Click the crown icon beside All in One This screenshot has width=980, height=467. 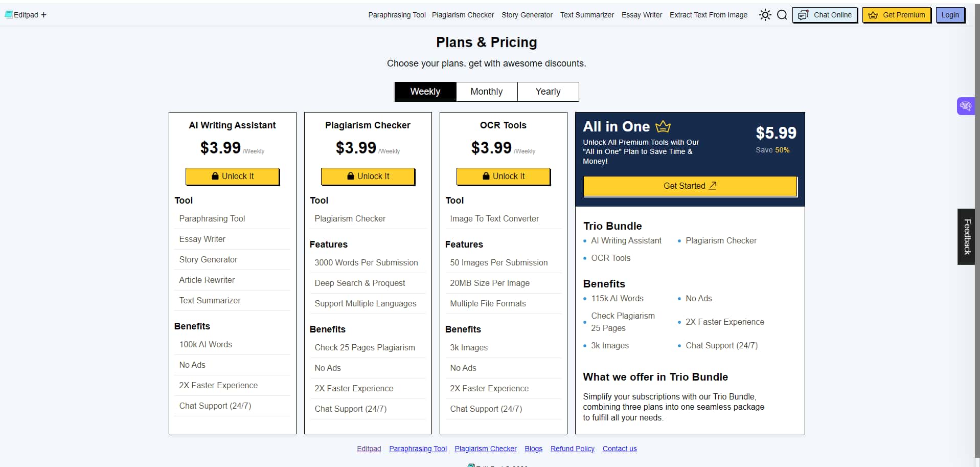(x=663, y=126)
